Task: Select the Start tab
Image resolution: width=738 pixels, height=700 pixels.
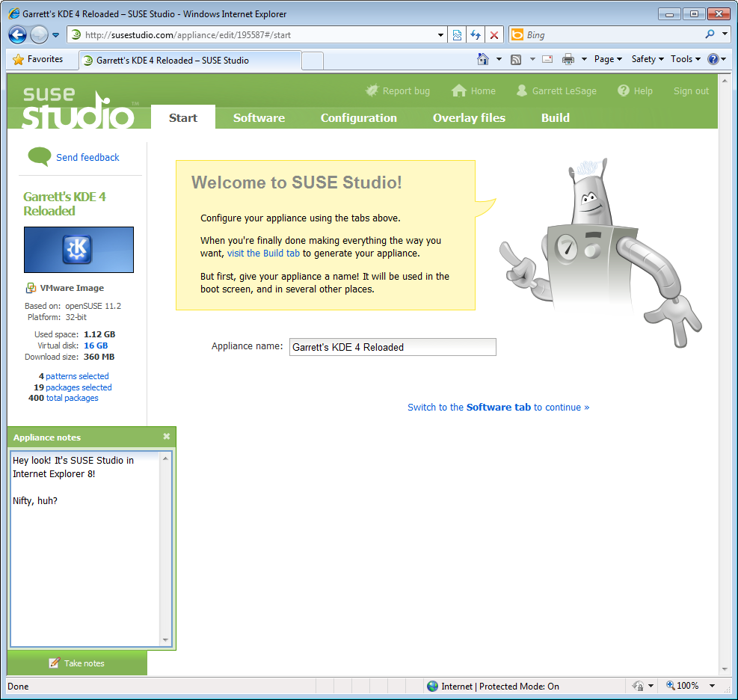Action: [183, 117]
